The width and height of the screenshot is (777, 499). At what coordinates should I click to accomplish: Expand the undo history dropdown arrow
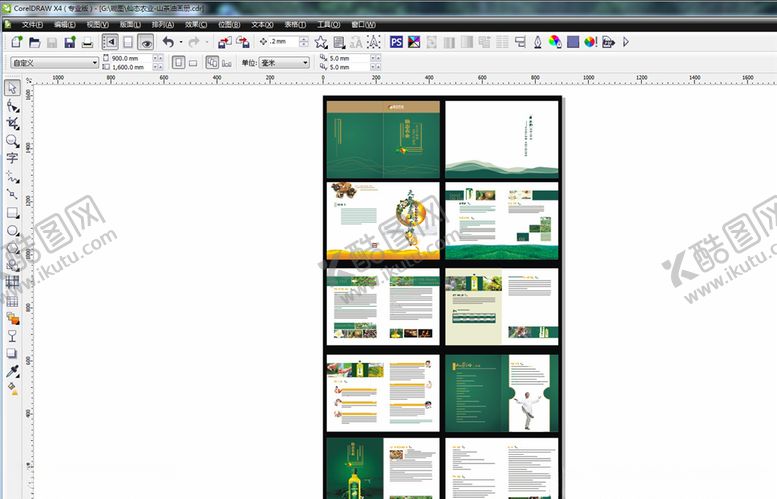(180, 43)
